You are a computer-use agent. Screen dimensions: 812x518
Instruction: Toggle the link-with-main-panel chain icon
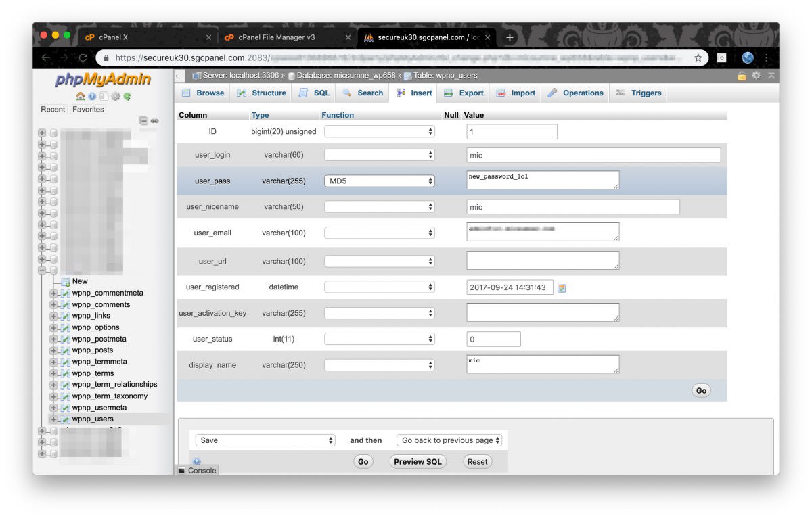[x=154, y=120]
